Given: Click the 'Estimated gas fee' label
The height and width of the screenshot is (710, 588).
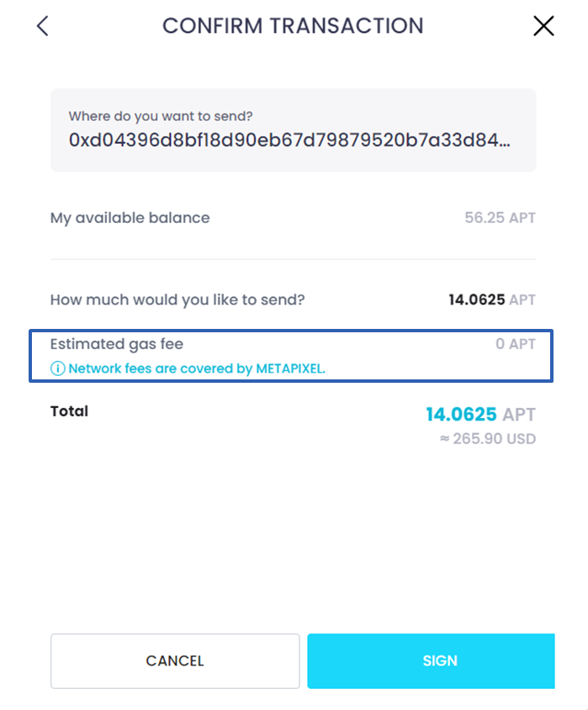Looking at the screenshot, I should coord(117,344).
